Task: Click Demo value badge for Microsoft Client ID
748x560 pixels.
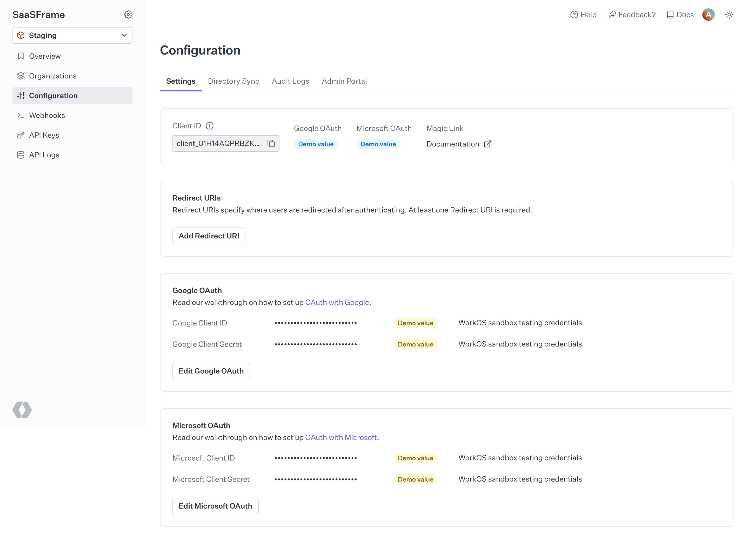Action: coord(415,458)
